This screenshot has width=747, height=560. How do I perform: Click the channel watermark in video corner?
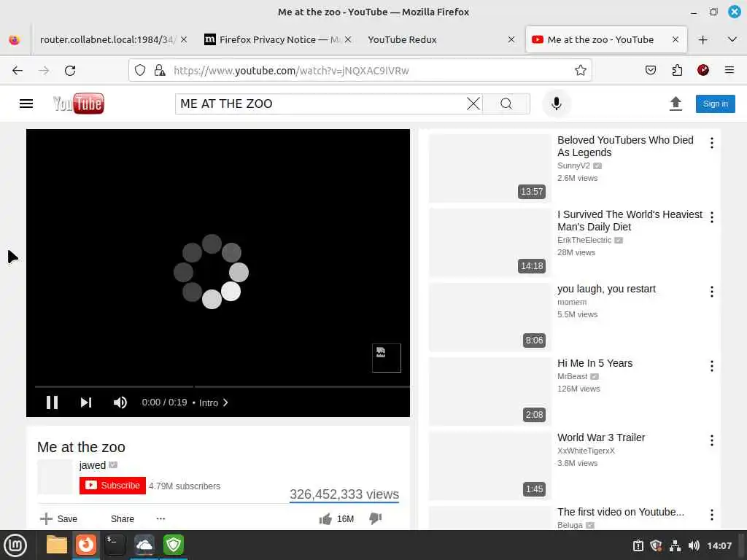[x=387, y=357]
